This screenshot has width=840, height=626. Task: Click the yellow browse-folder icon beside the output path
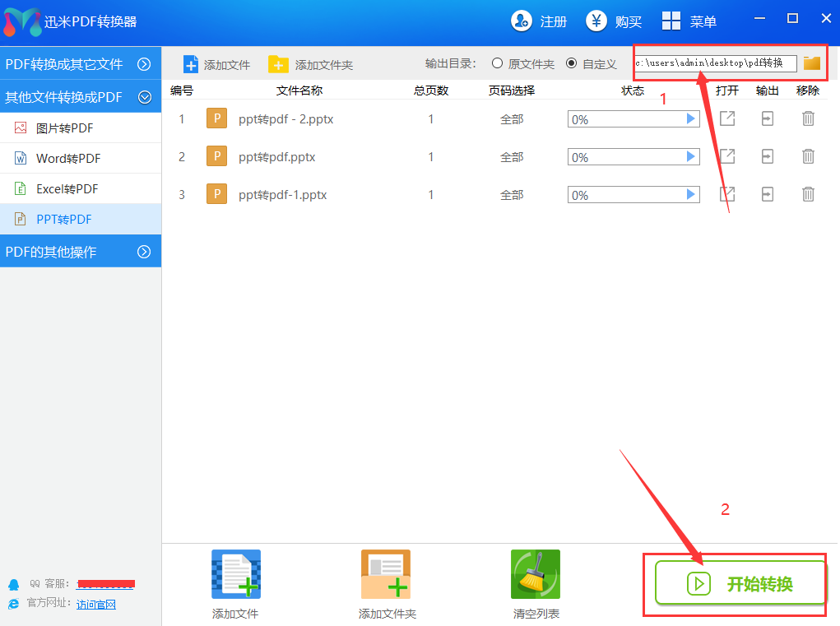pyautogui.click(x=812, y=63)
